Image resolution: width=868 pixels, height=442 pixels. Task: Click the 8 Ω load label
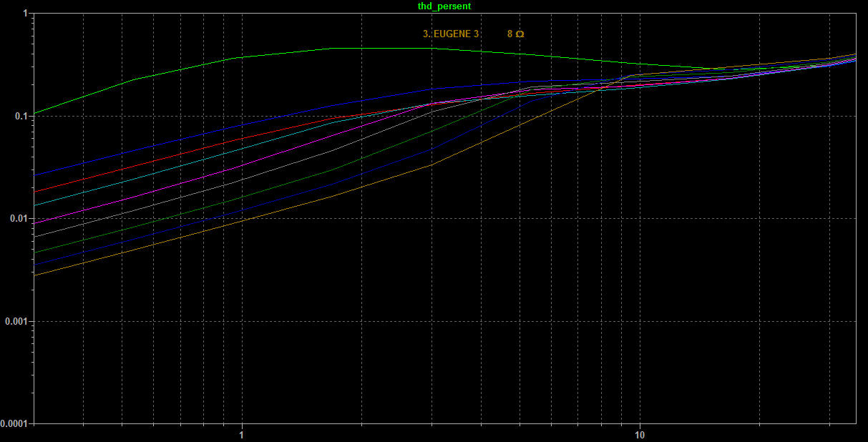click(x=515, y=34)
